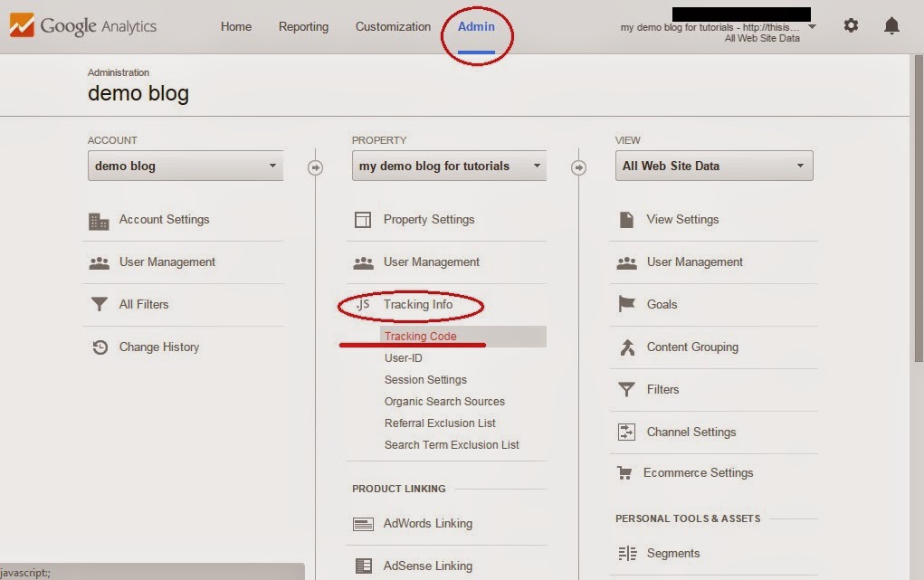Click the Google Analytics logo icon

[22, 24]
